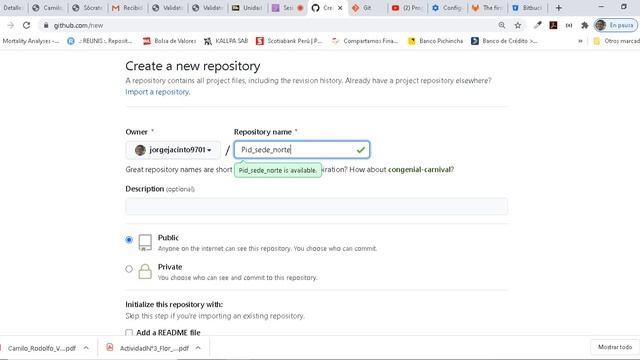Click the eyedropper extension icon

pos(538,25)
